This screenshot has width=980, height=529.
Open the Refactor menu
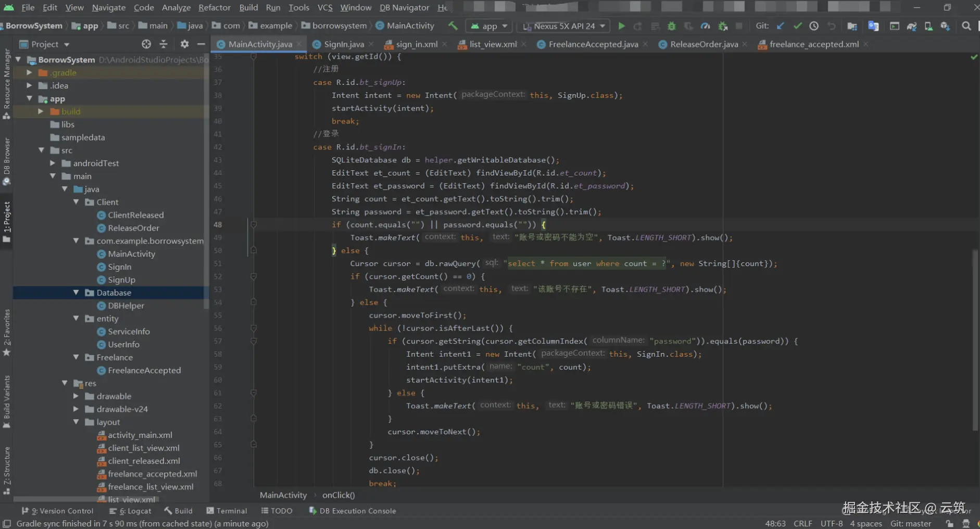[x=214, y=7]
